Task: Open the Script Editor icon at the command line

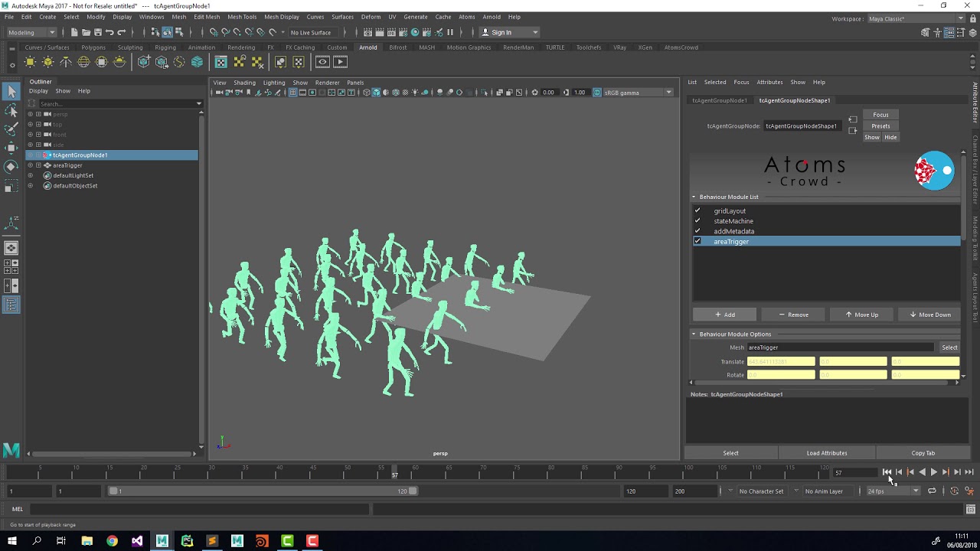Action: coord(971,509)
